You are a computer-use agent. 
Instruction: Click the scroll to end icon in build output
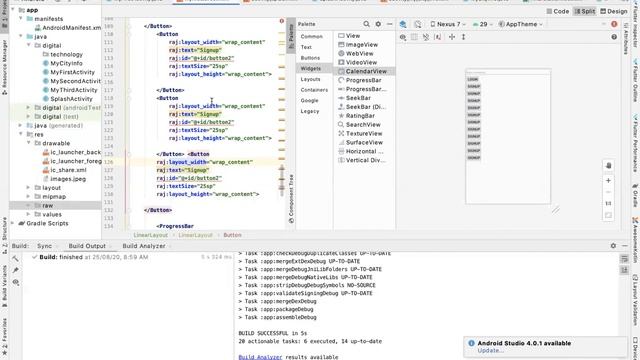click(624, 270)
